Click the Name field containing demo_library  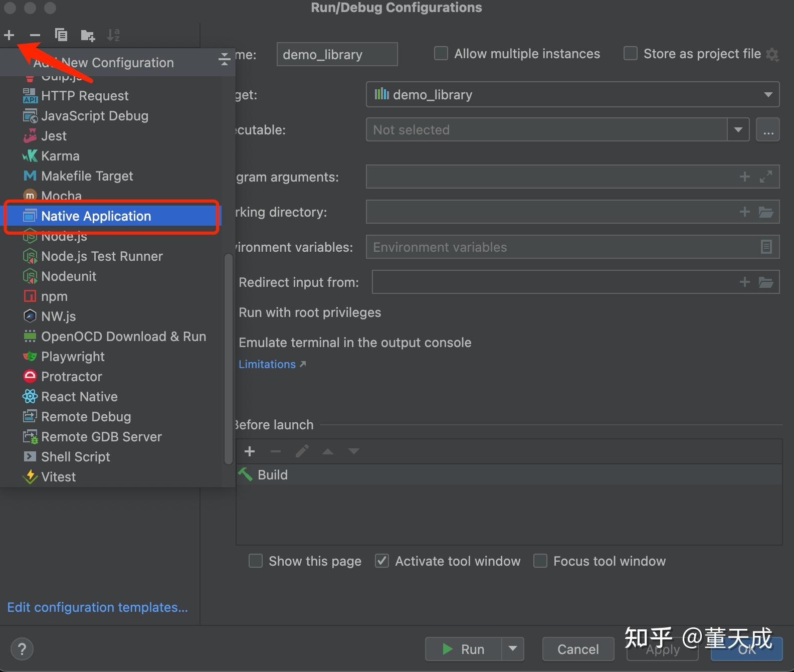[x=337, y=54]
